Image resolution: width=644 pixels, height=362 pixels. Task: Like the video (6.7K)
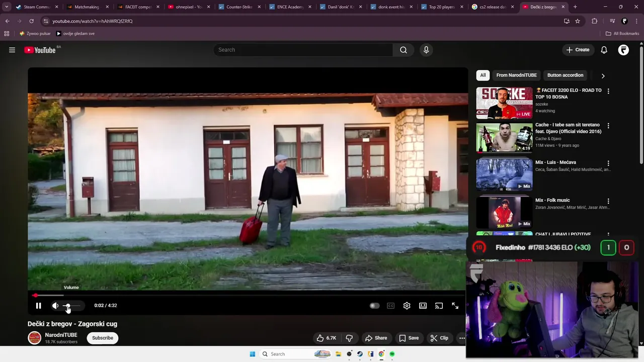click(x=326, y=338)
